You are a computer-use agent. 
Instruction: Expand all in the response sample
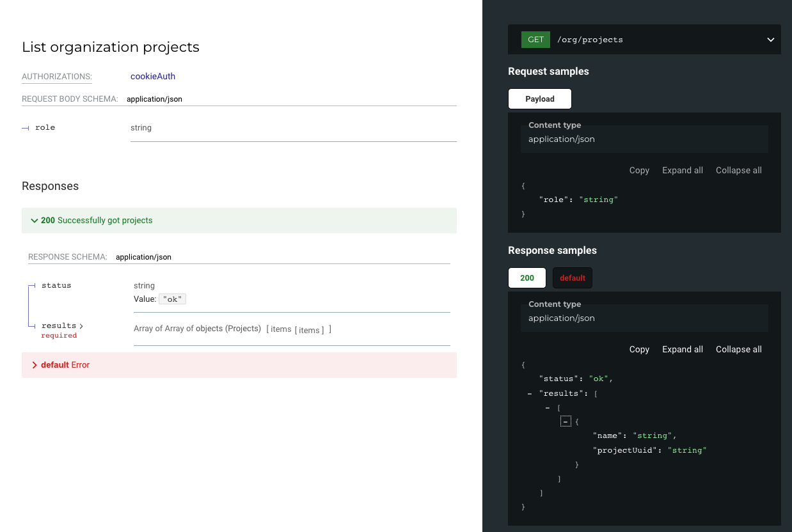(x=683, y=349)
